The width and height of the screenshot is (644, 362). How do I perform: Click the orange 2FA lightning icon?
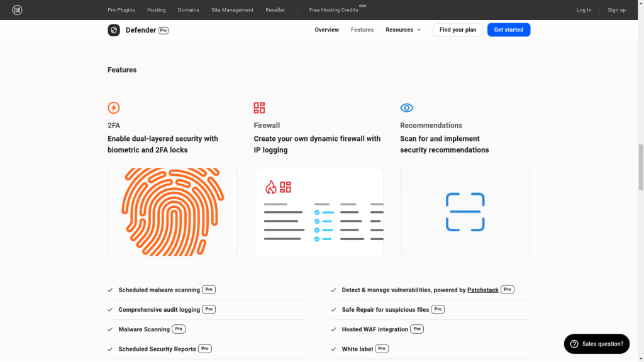(114, 107)
